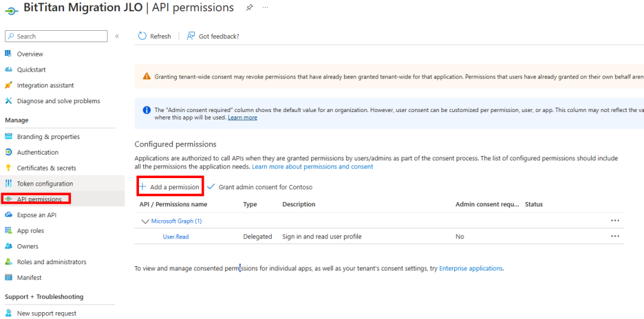Grant admin consent for Contoso
Viewport: 644px width, 319px height.
[x=260, y=187]
